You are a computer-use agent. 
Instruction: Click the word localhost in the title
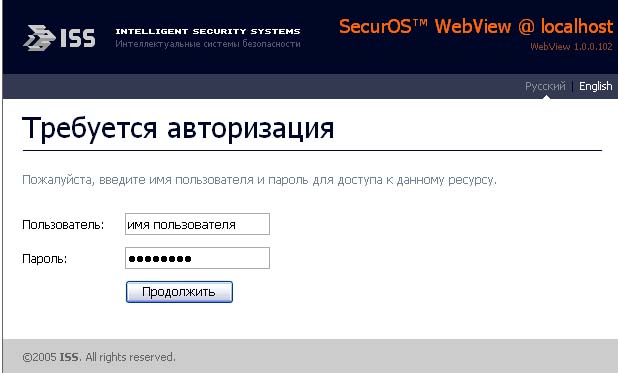[x=577, y=27]
